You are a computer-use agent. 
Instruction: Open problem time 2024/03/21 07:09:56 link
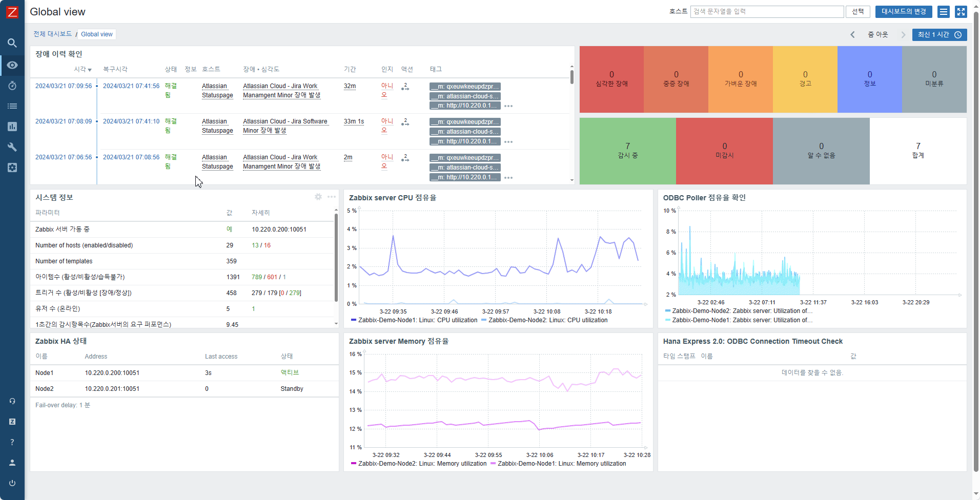pos(64,86)
